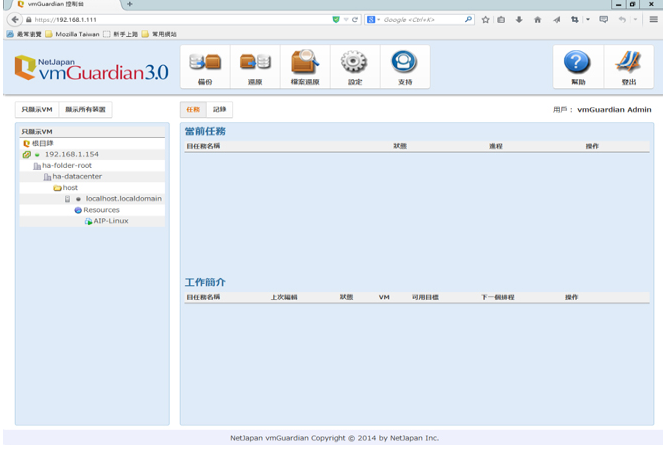669x452 pixels.
Task: Click the padlock icon beside the URL
Action: point(29,20)
